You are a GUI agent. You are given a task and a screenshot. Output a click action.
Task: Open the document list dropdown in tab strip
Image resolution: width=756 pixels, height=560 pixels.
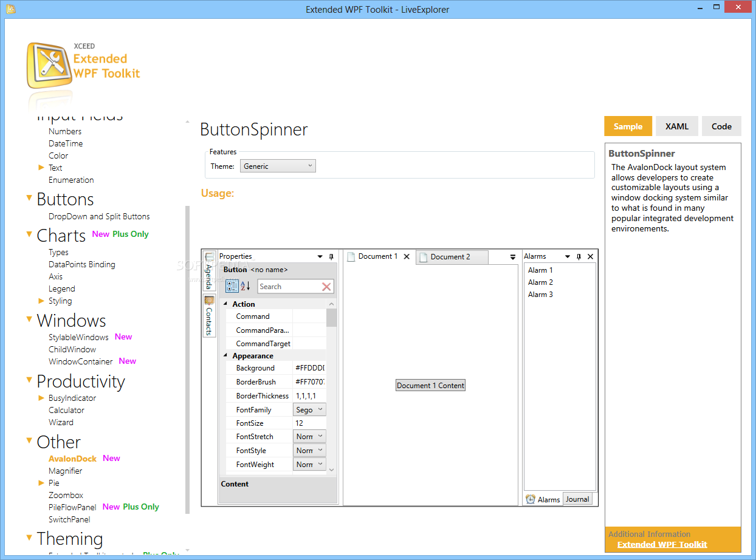(512, 258)
